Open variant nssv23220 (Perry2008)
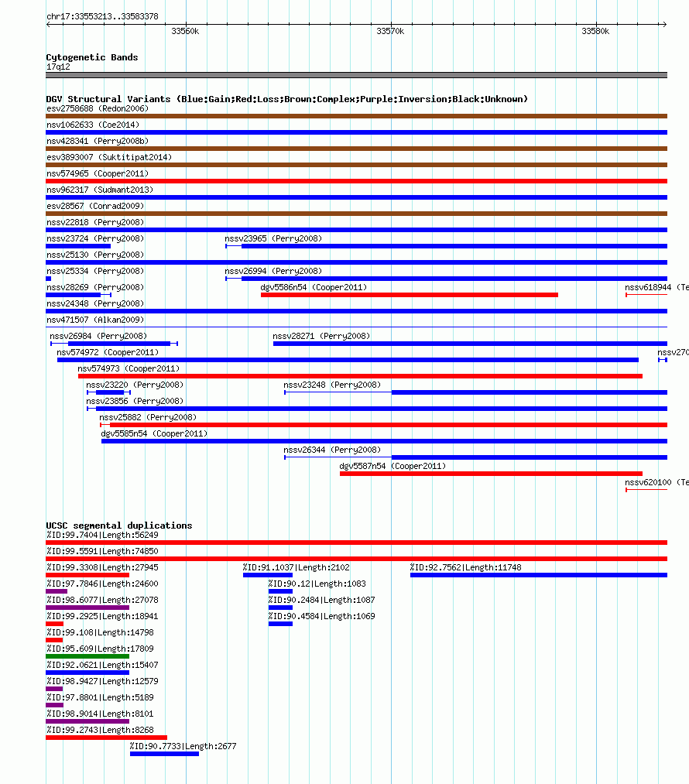 tap(108, 392)
